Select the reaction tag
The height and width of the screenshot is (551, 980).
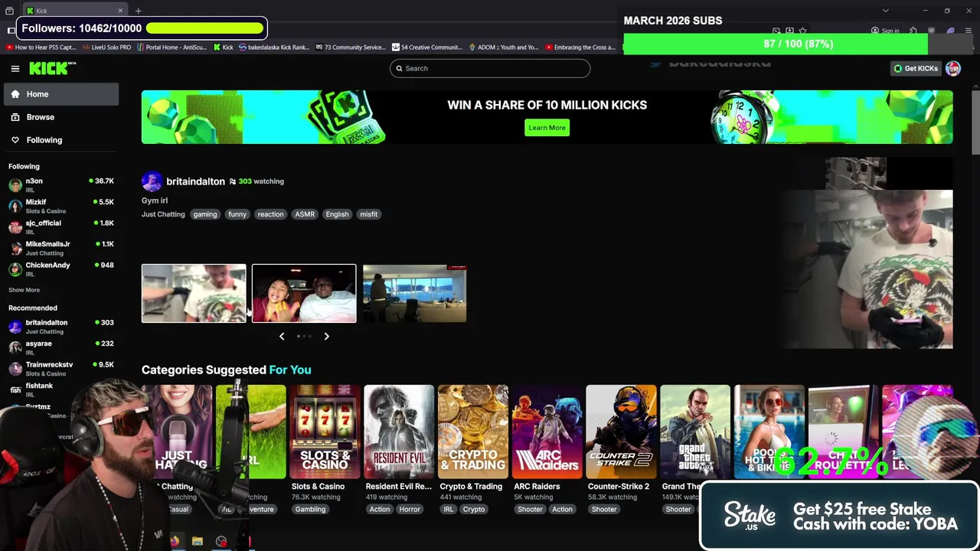tap(270, 214)
